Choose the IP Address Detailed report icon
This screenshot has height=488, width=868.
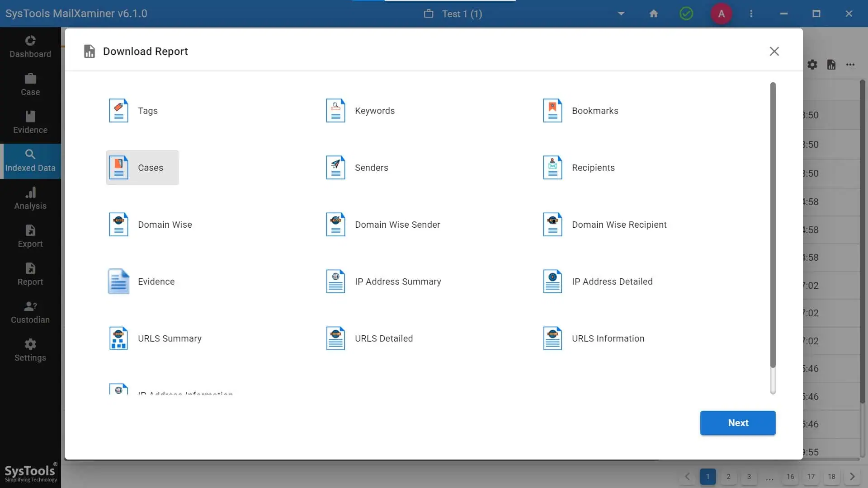[x=552, y=281]
